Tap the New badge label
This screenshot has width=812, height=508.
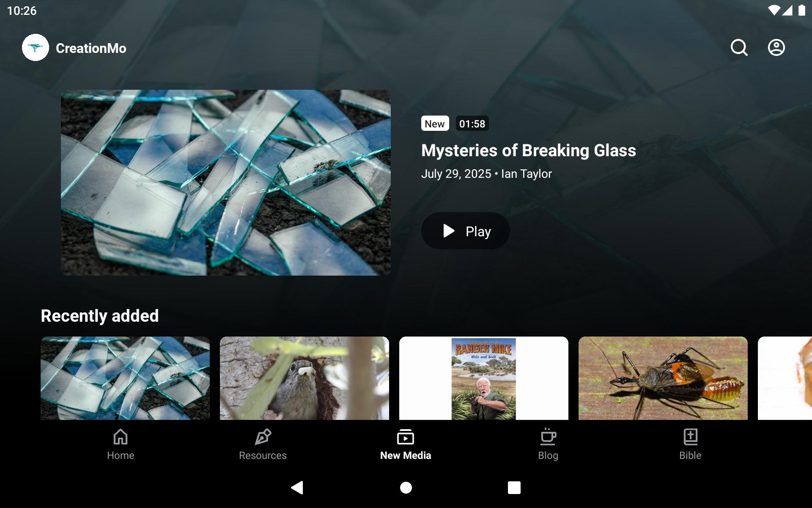435,124
